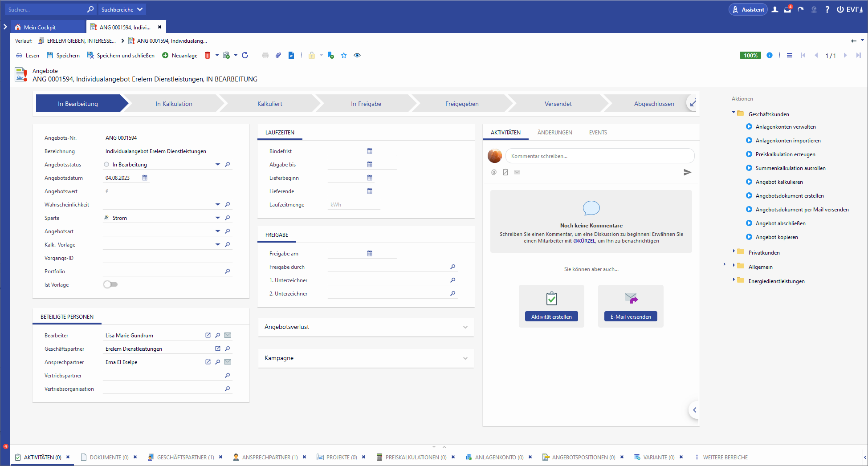Click the red trash delete icon

pyautogui.click(x=208, y=55)
